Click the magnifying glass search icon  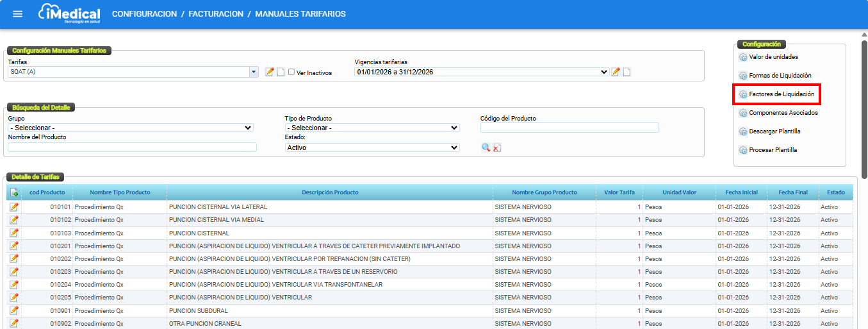click(486, 148)
